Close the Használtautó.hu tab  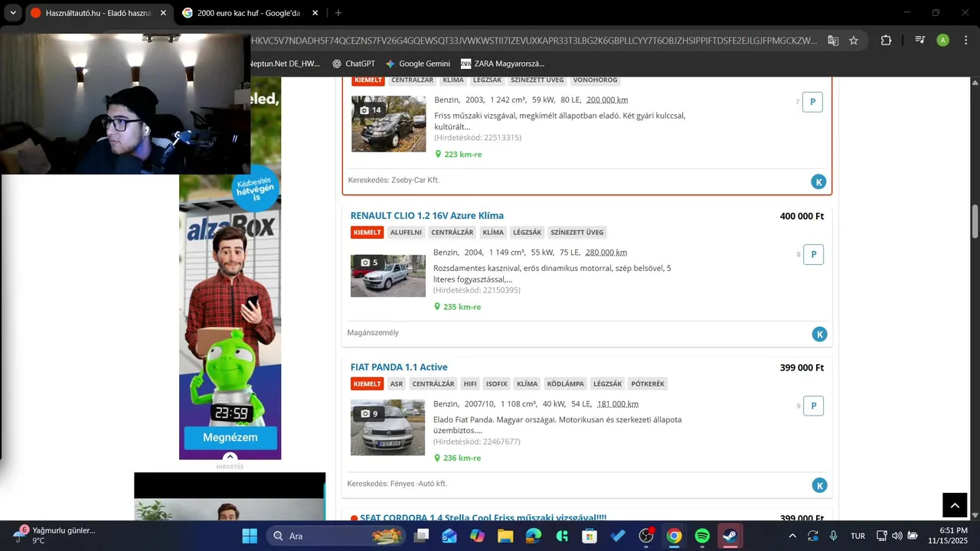point(163,13)
